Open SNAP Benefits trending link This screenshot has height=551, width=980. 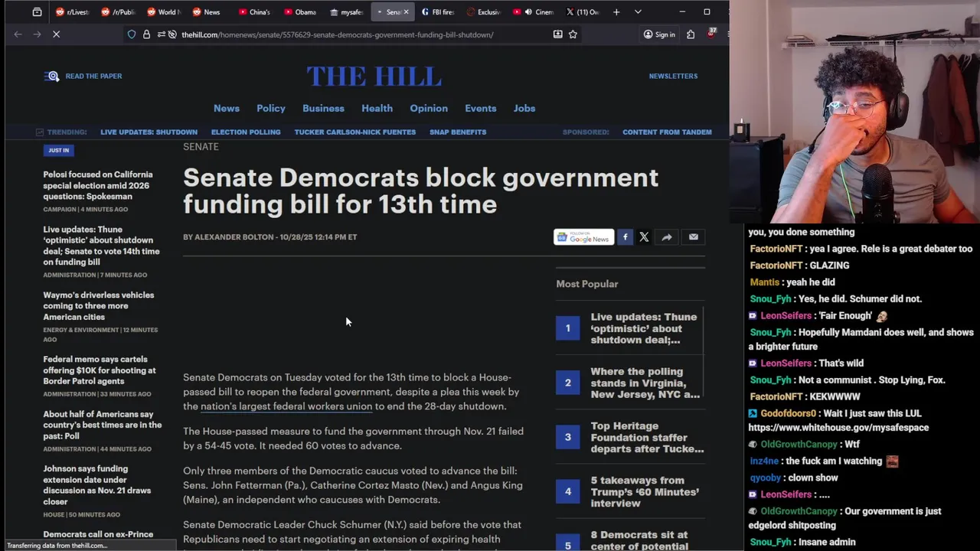tap(458, 132)
